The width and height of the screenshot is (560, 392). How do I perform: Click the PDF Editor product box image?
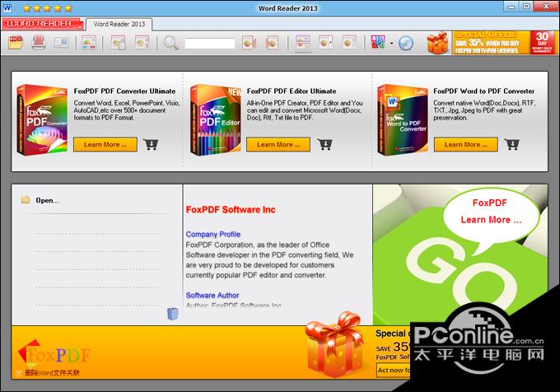[x=216, y=120]
